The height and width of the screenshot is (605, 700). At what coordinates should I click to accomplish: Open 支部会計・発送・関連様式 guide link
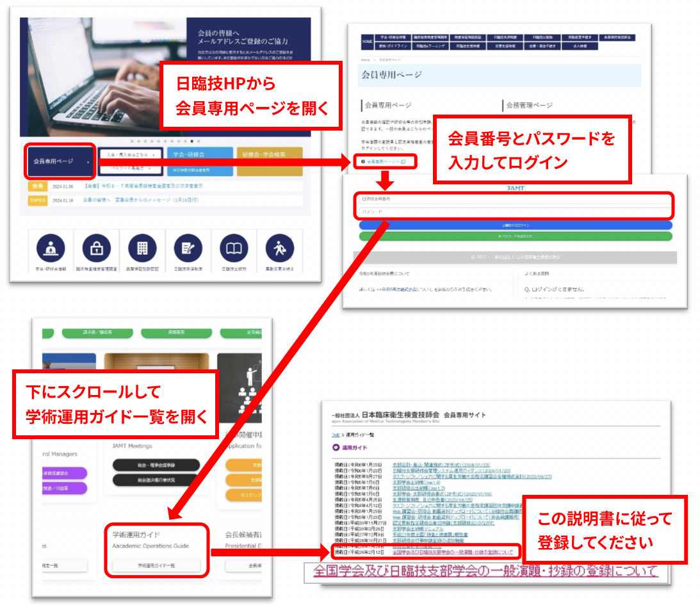coord(441,465)
